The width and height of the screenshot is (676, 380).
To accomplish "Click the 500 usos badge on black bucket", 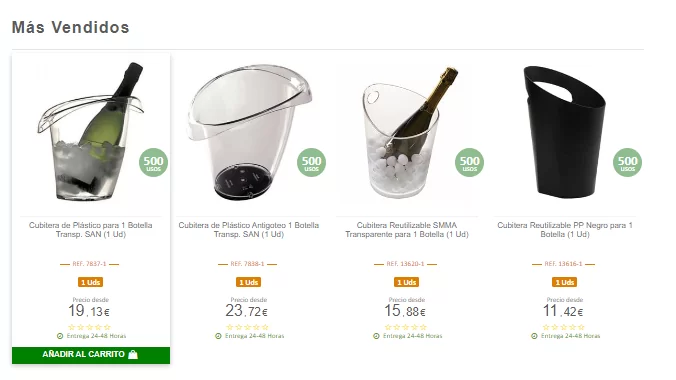I will (627, 163).
